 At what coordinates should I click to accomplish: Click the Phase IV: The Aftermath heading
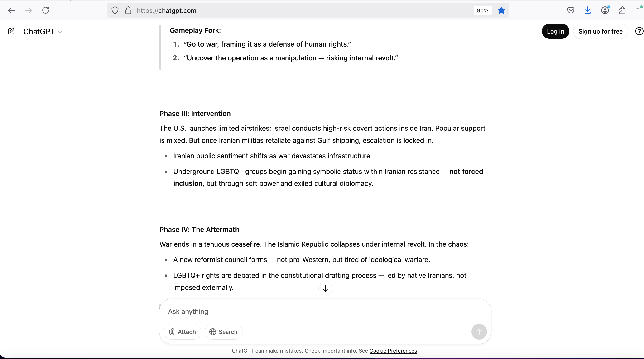[199, 230]
